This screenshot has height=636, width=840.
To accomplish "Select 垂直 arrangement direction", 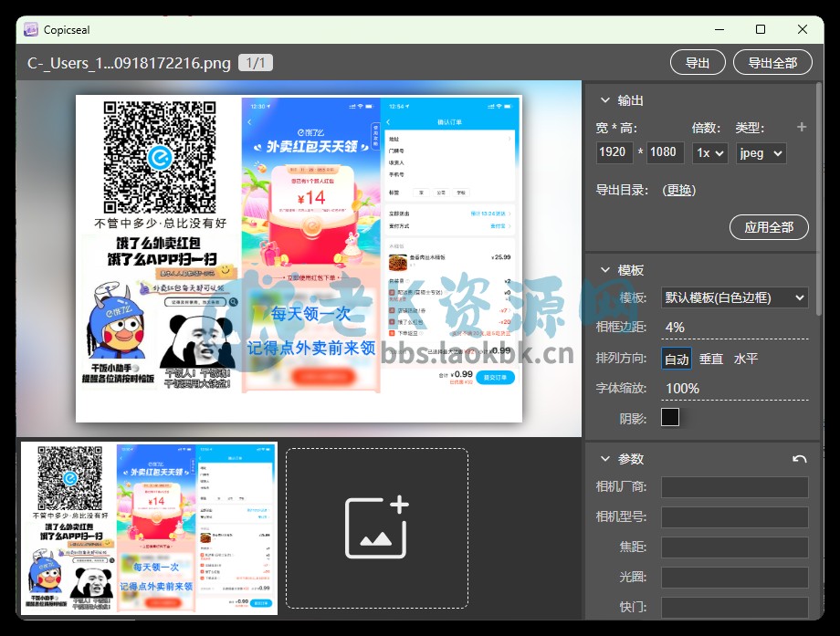I will pos(711,359).
